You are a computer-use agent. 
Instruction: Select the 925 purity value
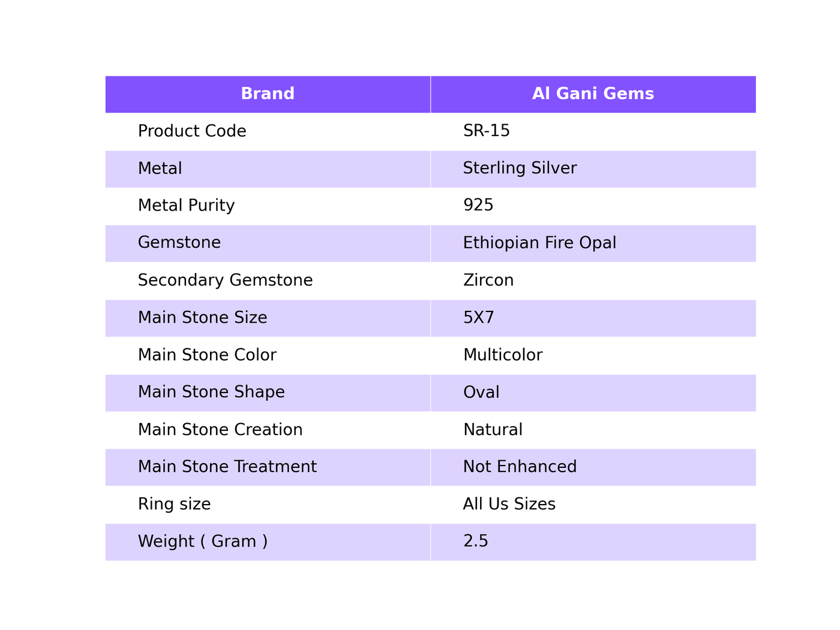pyautogui.click(x=478, y=206)
